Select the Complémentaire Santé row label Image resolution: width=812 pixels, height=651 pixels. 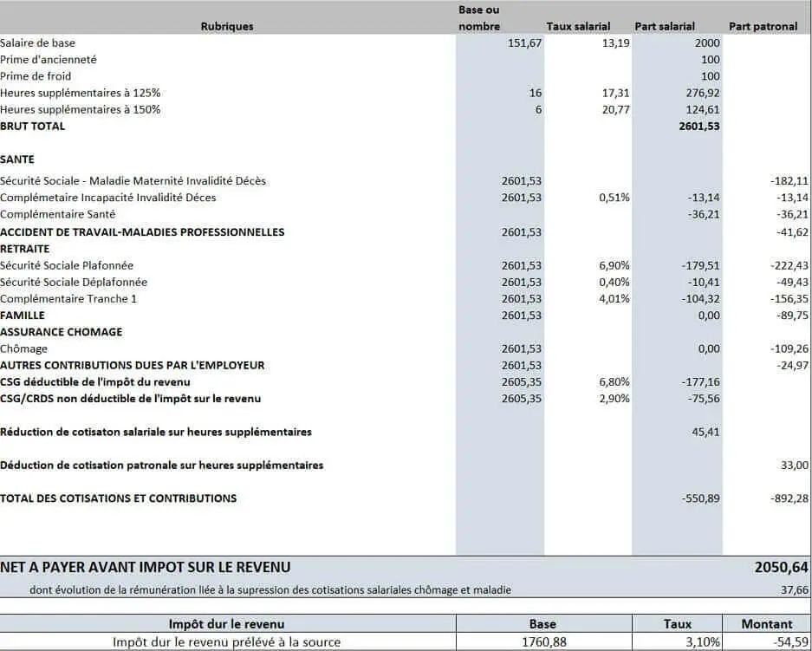click(x=58, y=214)
